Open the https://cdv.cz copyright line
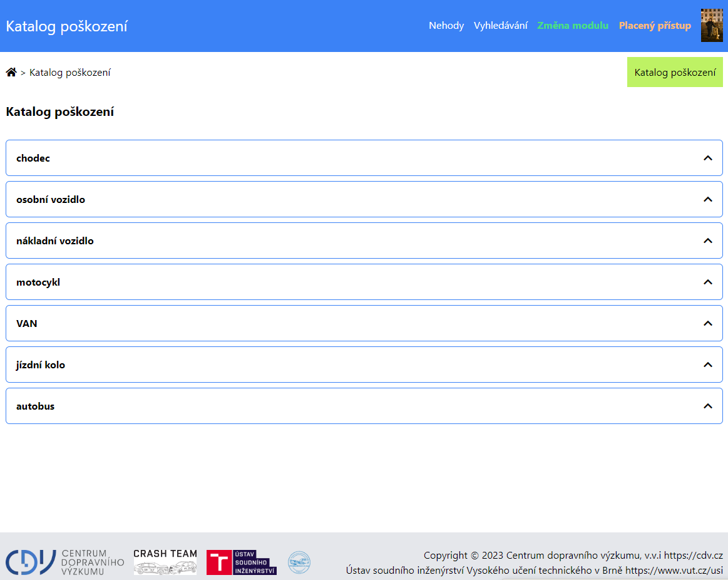The width and height of the screenshot is (728, 580). pos(573,556)
